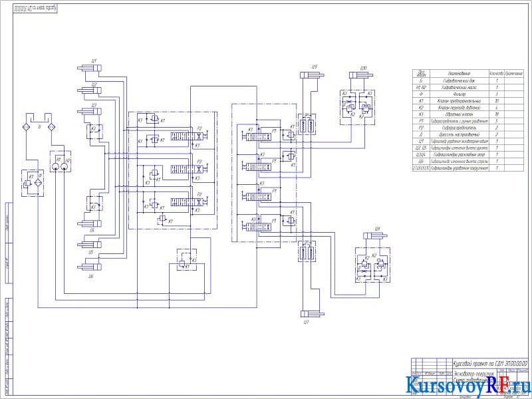
Task: Click table row 'Гидравлический насос'
Action: 468,88
